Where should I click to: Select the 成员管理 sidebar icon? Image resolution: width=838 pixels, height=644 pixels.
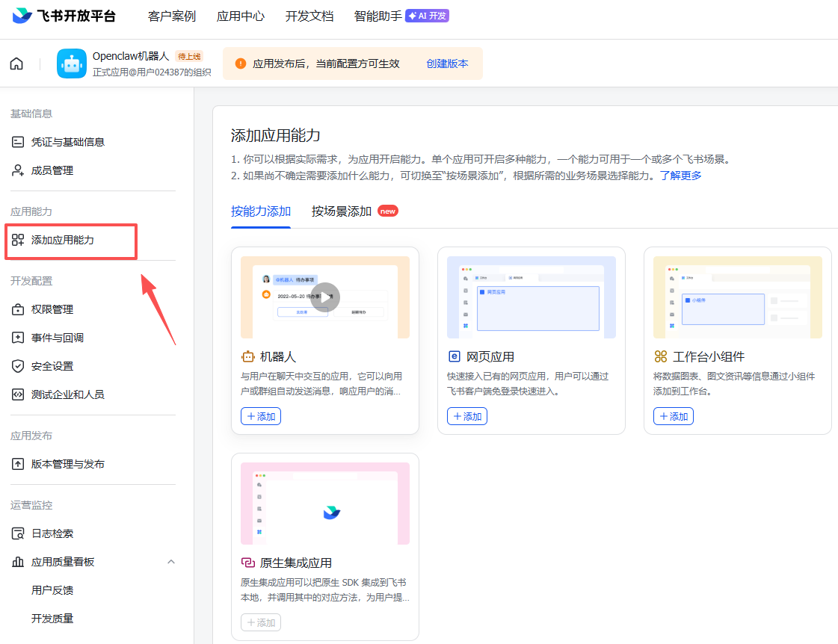click(x=18, y=170)
